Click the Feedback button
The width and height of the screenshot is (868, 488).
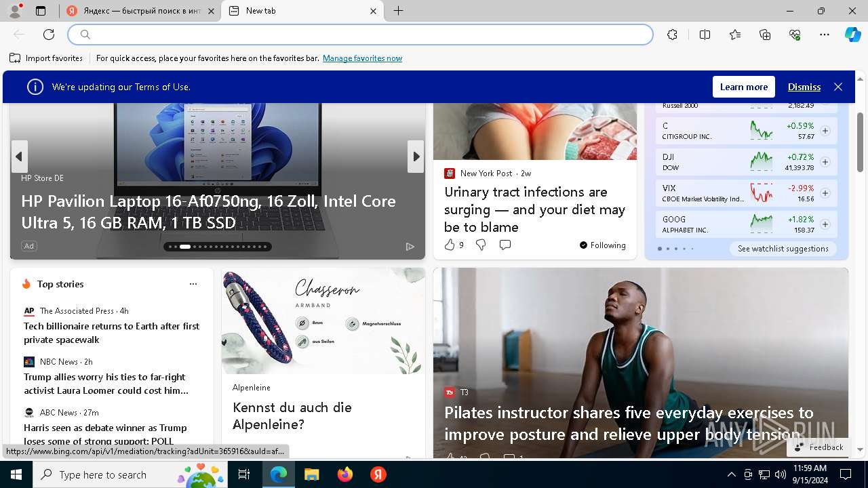pyautogui.click(x=818, y=447)
